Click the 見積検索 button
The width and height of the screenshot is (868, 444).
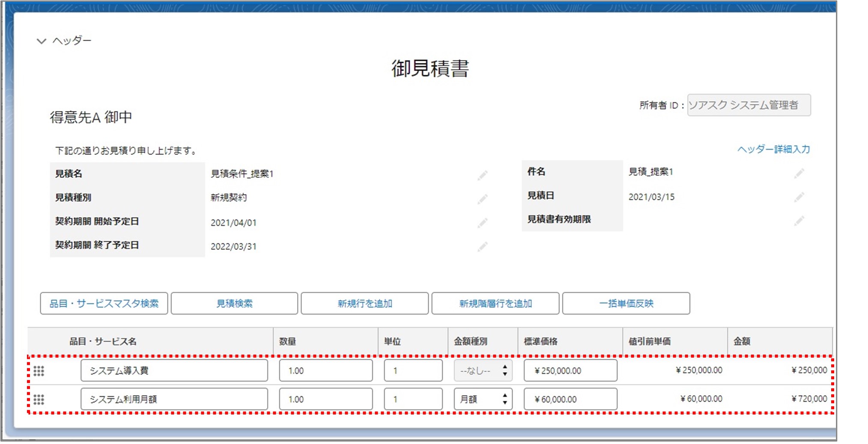234,303
